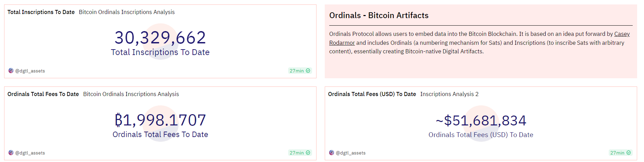This screenshot has width=644, height=162.
Task: Click the avatar icon in the Bitcoin-denominated fees panel
Action: (x=11, y=153)
